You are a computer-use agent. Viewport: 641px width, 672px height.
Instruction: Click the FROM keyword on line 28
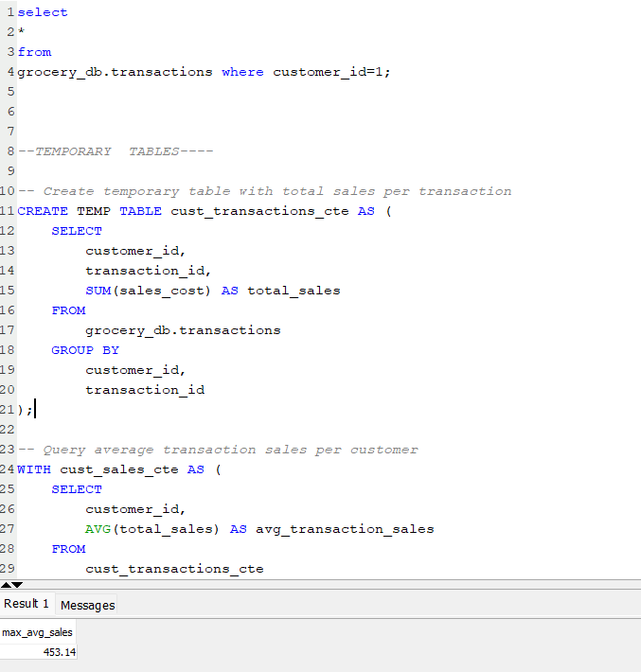point(68,549)
